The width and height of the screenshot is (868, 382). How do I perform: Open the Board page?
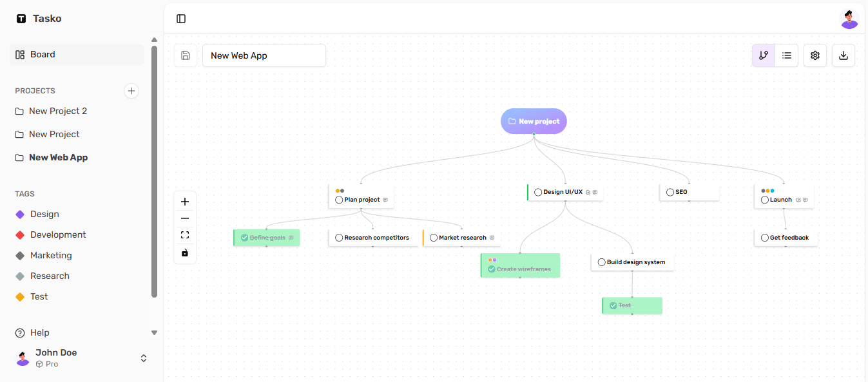43,55
